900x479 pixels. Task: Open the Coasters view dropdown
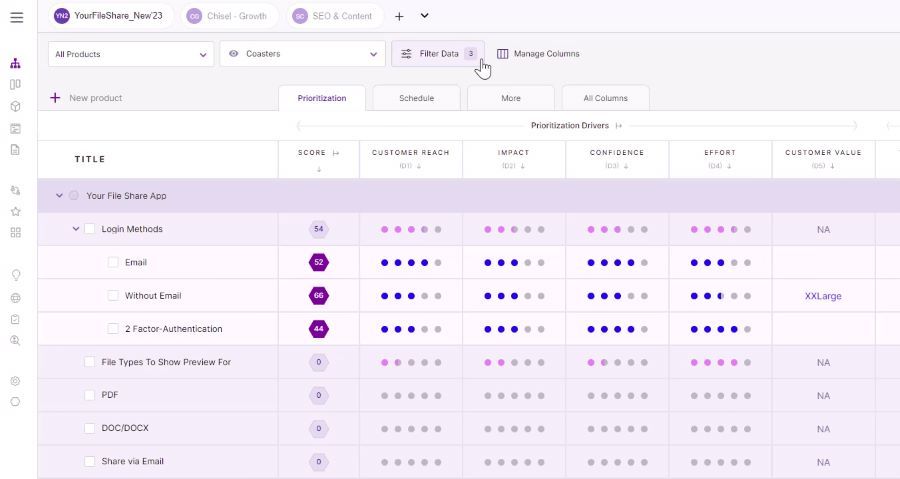[302, 54]
